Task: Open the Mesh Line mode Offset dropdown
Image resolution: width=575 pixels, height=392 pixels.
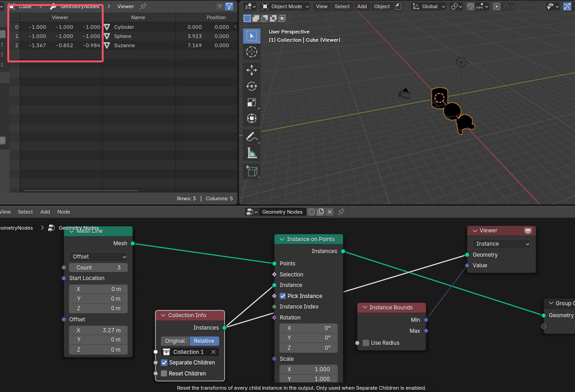Action: pyautogui.click(x=98, y=257)
